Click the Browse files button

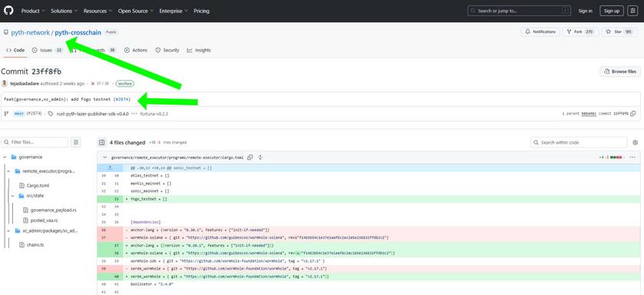click(620, 71)
